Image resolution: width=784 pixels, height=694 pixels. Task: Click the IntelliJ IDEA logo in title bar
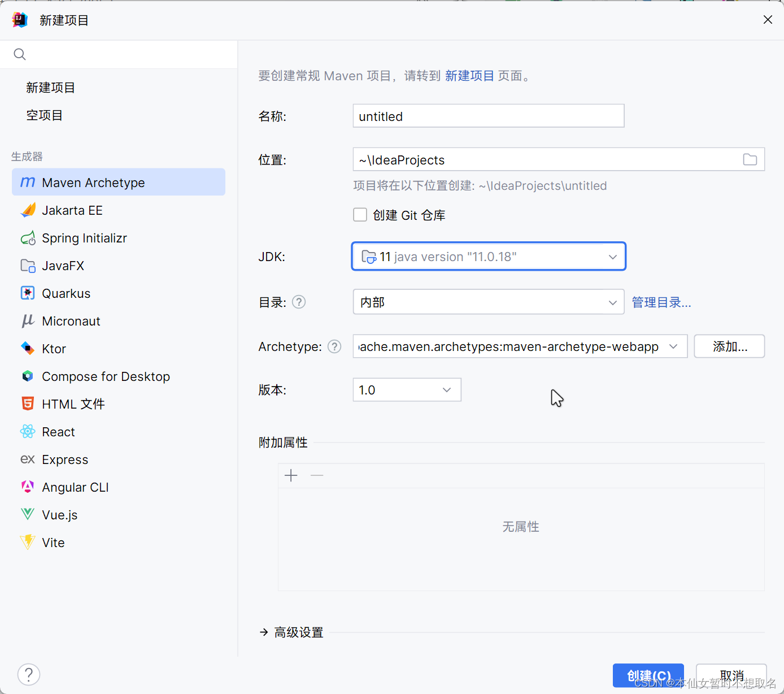pyautogui.click(x=20, y=20)
